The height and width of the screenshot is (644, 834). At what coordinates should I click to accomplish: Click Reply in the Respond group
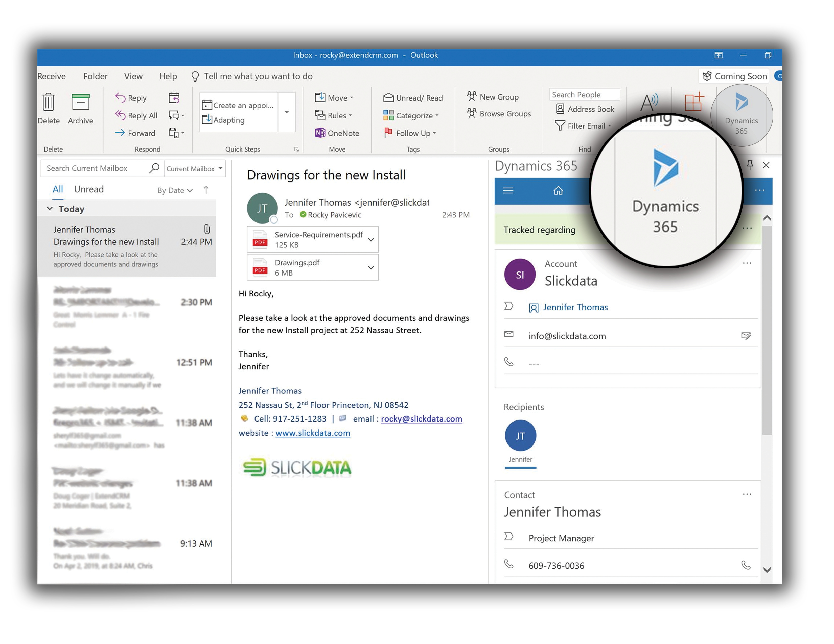point(131,98)
